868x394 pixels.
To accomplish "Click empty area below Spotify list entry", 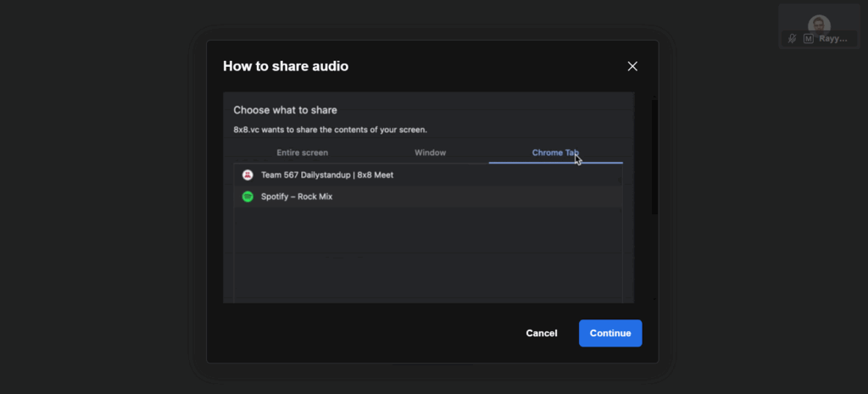I will [428, 254].
